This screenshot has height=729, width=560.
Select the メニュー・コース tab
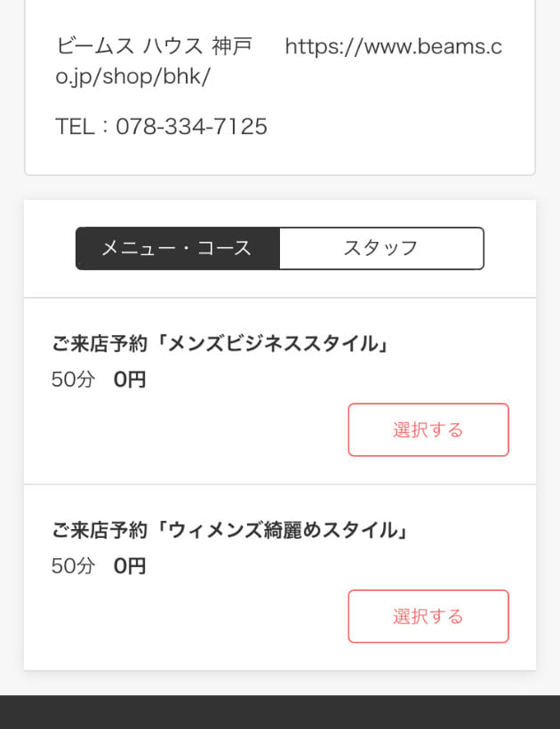point(177,248)
